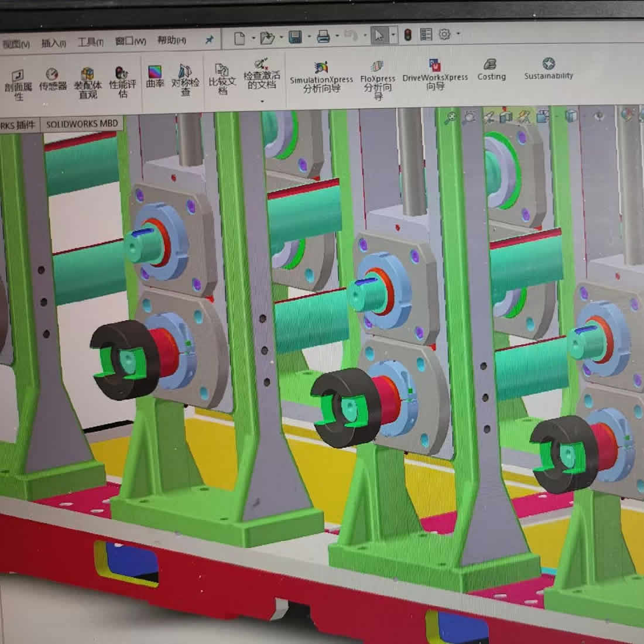Click the Sensor (传感器) tool icon
This screenshot has height=644, width=644.
click(53, 79)
